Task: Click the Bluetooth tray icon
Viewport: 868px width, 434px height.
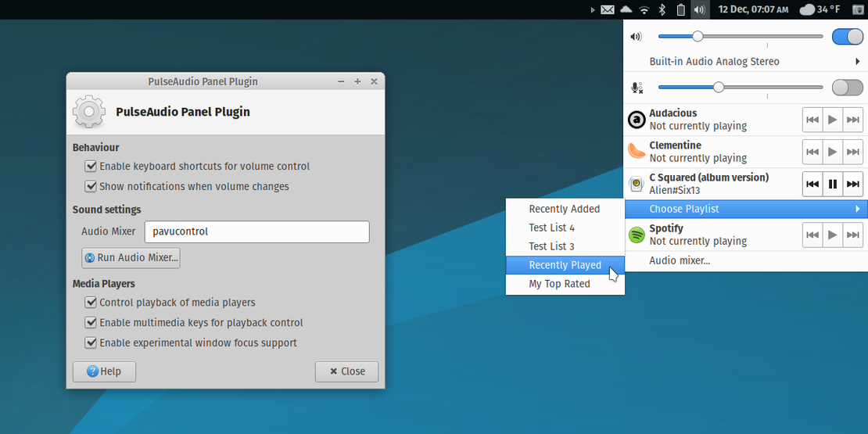Action: tap(662, 9)
